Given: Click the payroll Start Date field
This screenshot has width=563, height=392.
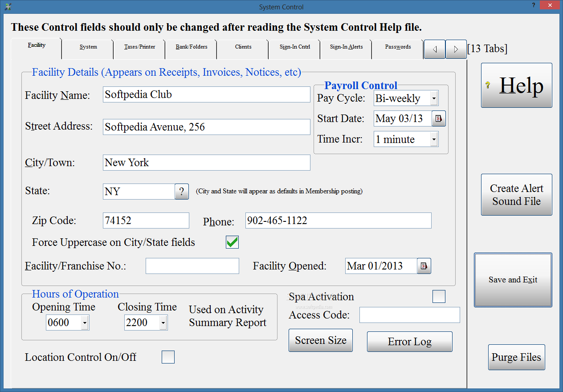Looking at the screenshot, I should tap(403, 118).
